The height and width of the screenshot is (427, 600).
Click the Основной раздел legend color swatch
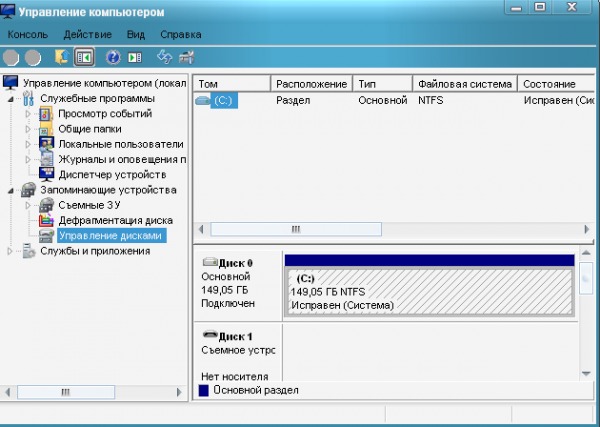point(204,391)
